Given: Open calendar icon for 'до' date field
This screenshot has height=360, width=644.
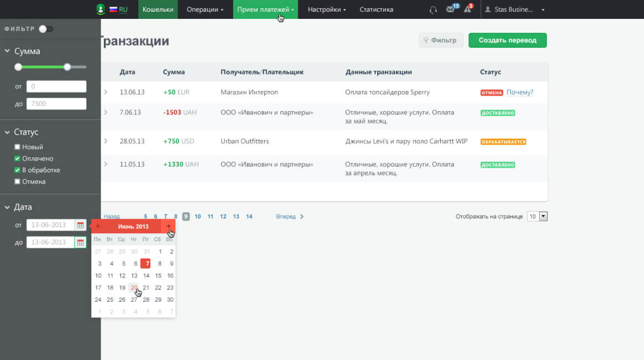Looking at the screenshot, I should coord(80,242).
